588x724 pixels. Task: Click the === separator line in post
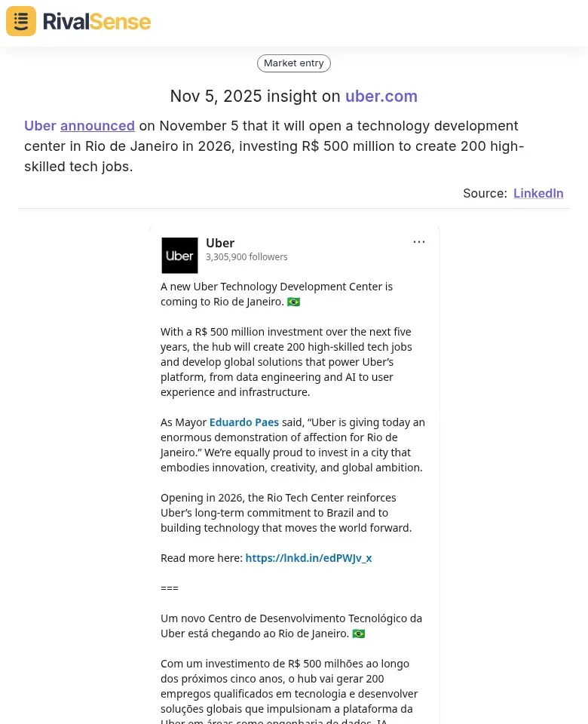pos(170,588)
